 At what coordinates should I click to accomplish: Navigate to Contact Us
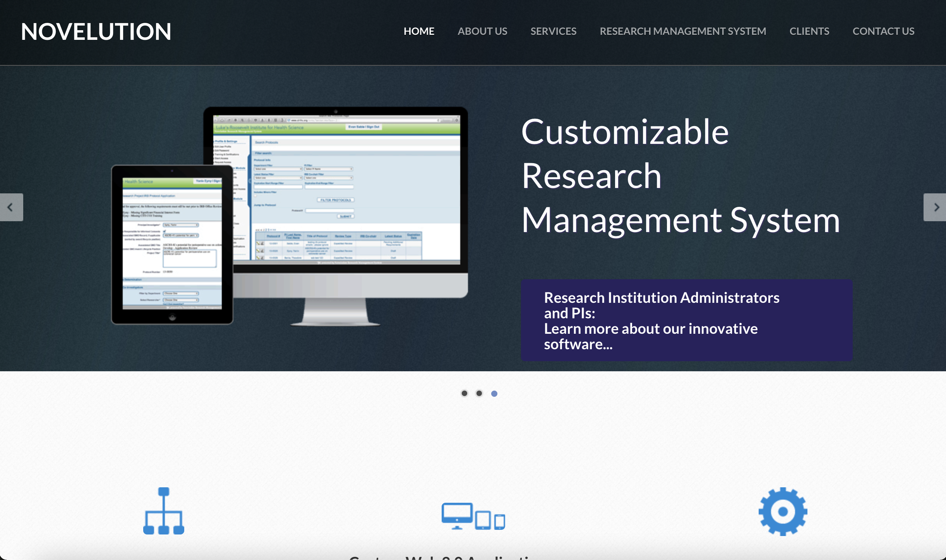pos(883,31)
